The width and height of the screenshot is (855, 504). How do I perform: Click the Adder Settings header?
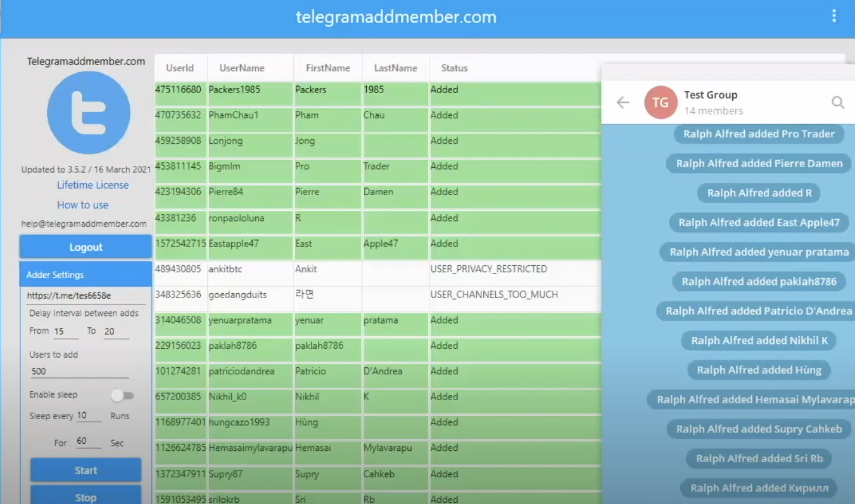[x=85, y=274]
